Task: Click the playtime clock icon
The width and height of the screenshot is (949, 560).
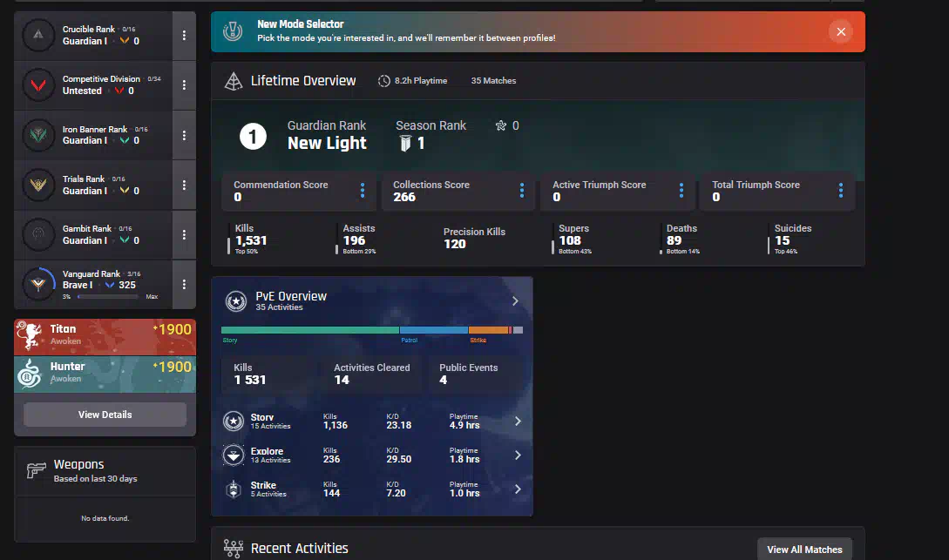Action: (383, 80)
